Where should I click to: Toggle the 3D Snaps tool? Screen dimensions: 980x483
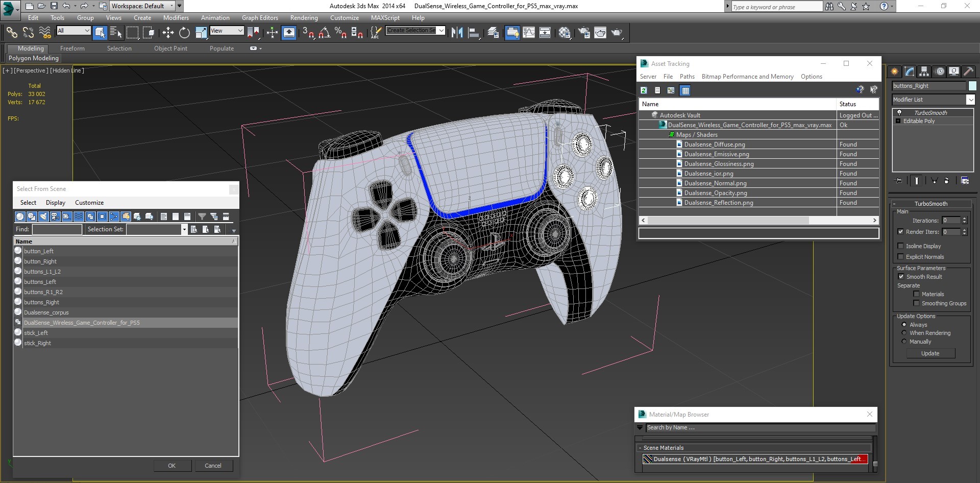coord(308,33)
